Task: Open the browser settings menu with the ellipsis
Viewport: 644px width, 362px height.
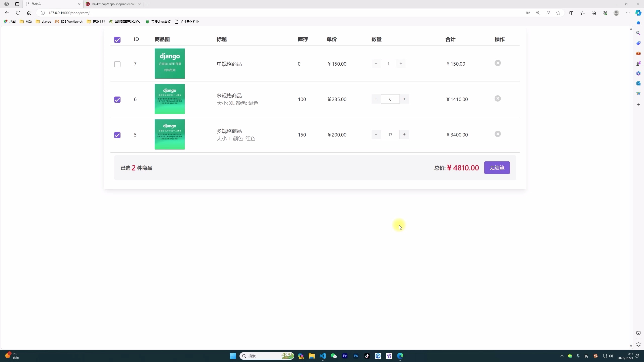Action: click(628, 13)
